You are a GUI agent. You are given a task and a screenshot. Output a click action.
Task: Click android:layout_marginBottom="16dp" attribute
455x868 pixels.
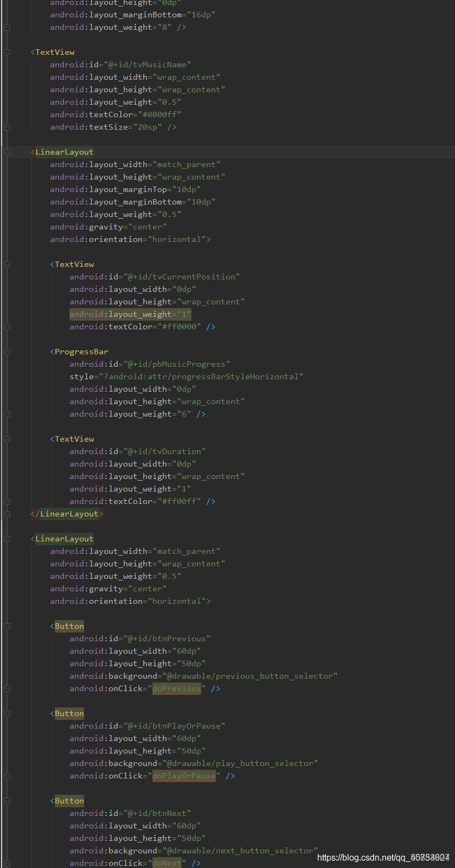click(133, 15)
